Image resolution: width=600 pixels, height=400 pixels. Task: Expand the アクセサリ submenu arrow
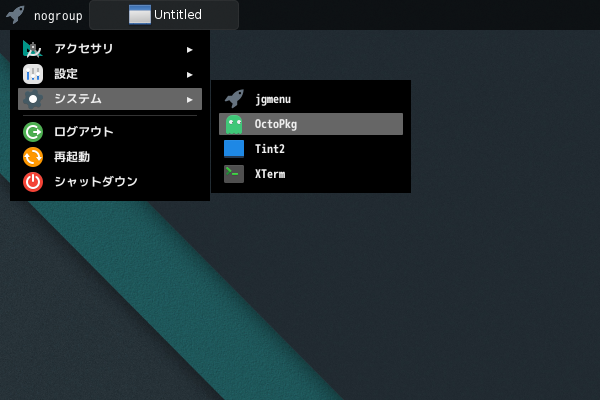click(189, 50)
